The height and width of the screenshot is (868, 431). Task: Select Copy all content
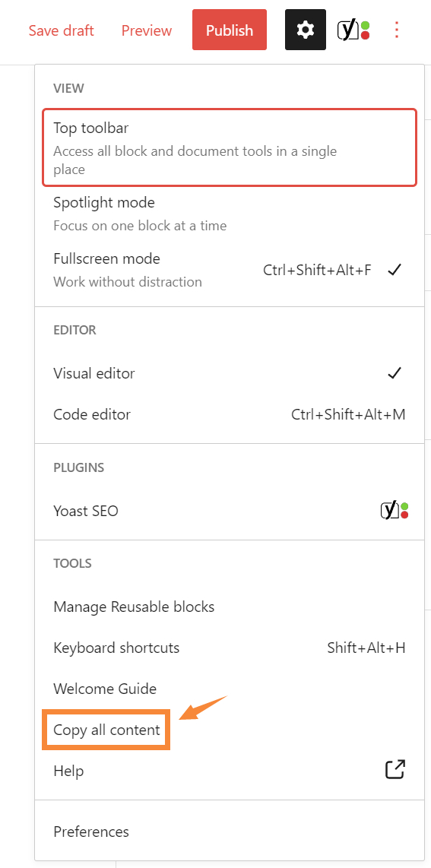tap(106, 730)
